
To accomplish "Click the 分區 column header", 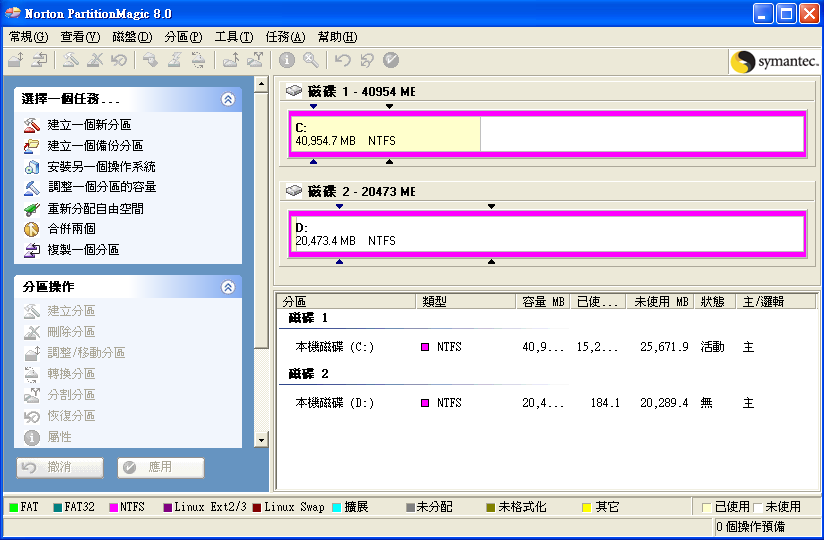I will (347, 302).
